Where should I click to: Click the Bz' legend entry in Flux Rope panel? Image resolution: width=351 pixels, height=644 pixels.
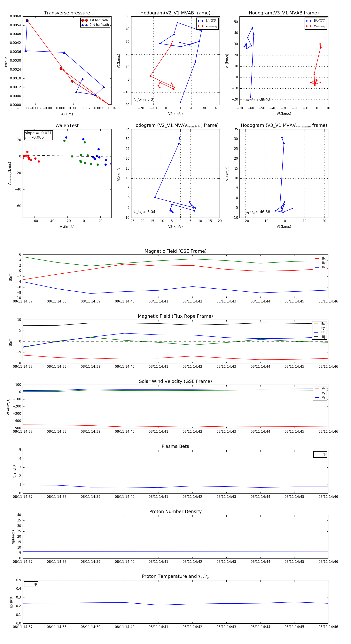pyautogui.click(x=320, y=332)
